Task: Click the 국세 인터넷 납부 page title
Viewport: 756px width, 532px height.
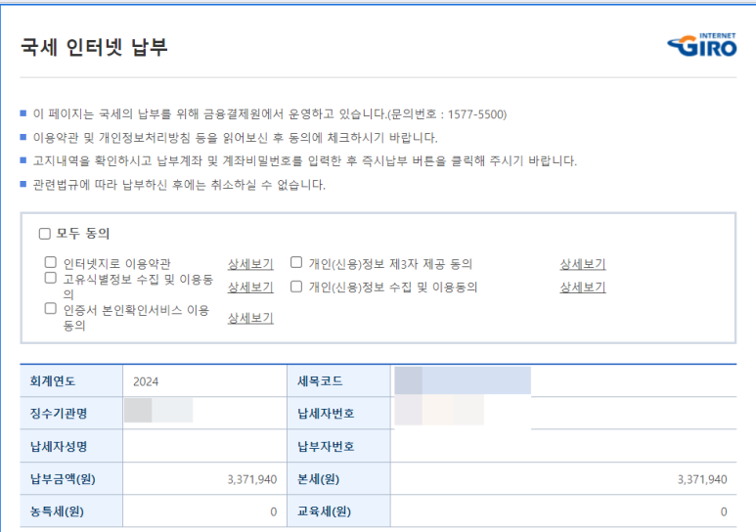Action: pos(94,47)
